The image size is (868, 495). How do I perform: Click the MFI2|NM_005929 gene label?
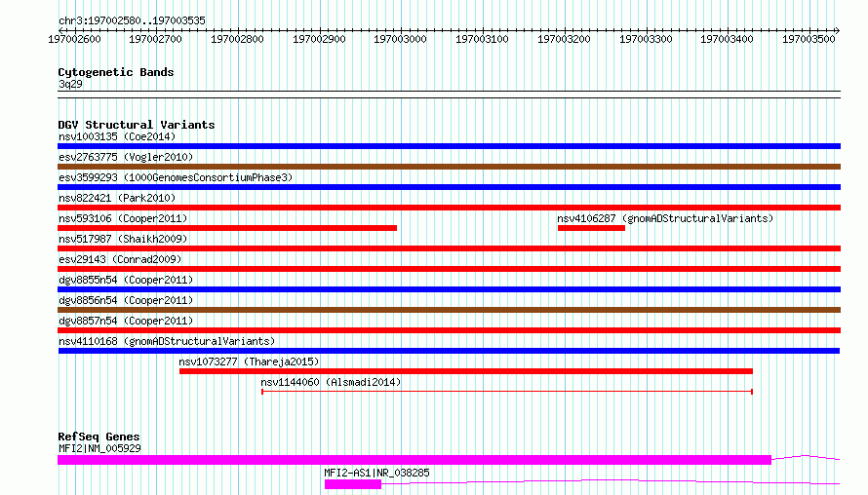[x=99, y=448]
